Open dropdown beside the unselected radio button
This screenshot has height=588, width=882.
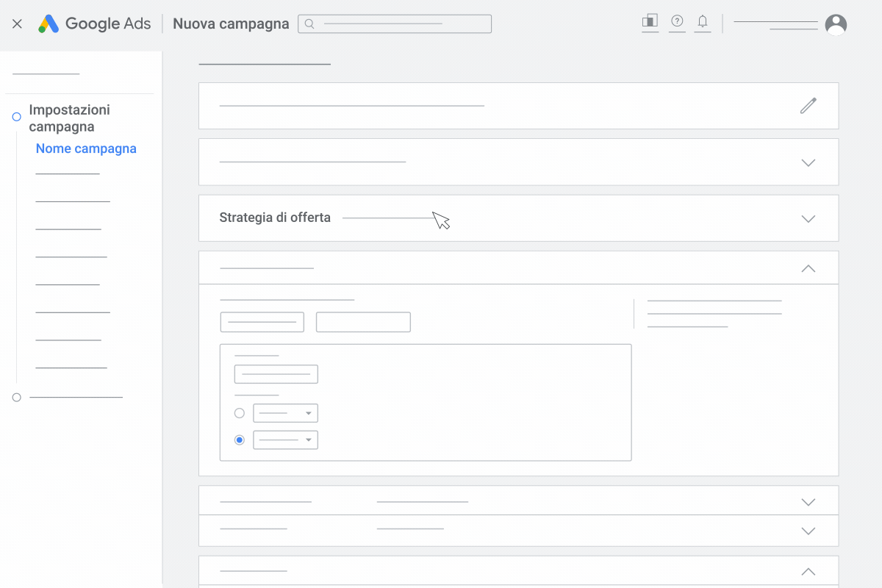coord(285,413)
